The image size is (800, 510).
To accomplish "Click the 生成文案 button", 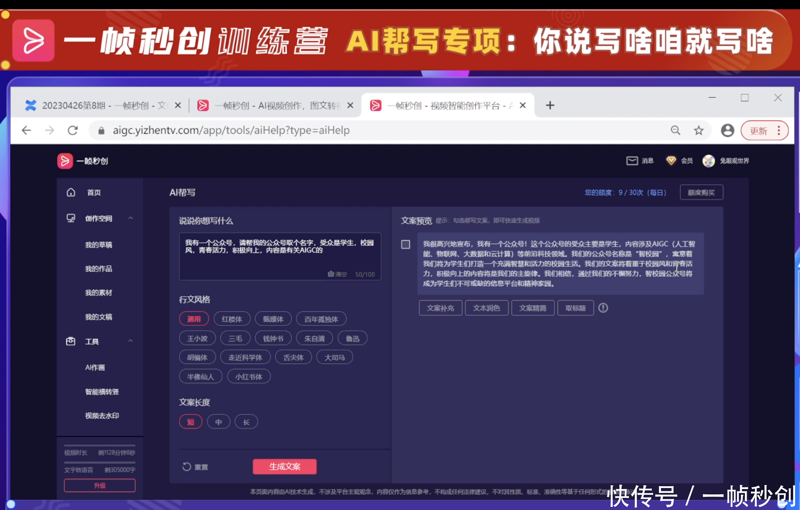I will coord(285,467).
